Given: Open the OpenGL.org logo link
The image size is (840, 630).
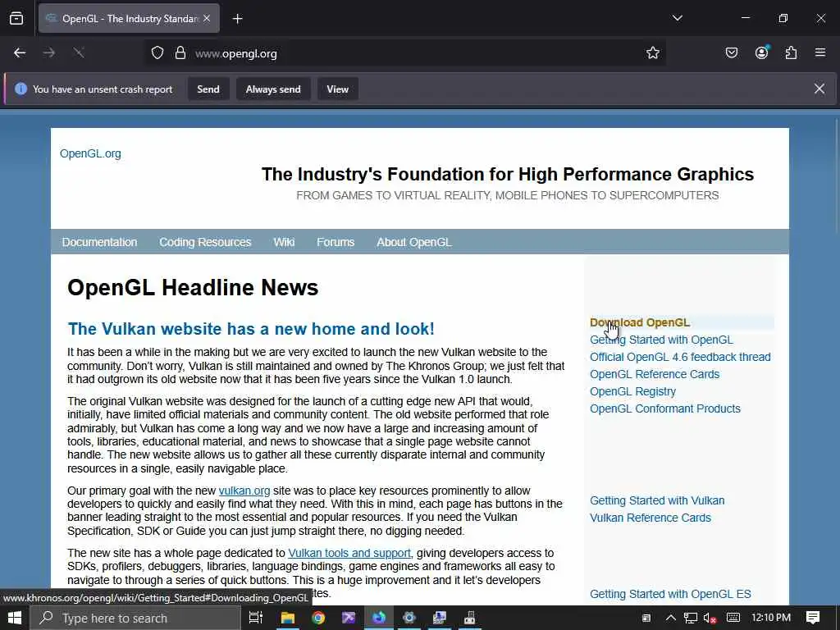Looking at the screenshot, I should point(90,153).
